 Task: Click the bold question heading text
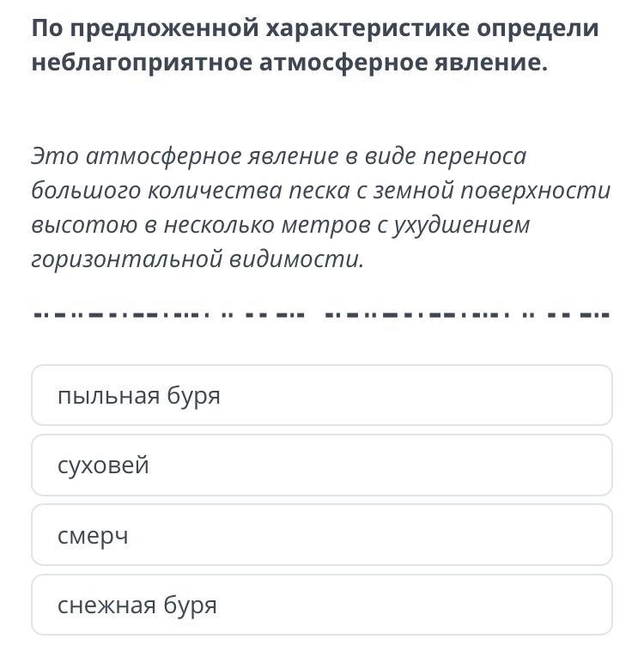click(x=314, y=46)
